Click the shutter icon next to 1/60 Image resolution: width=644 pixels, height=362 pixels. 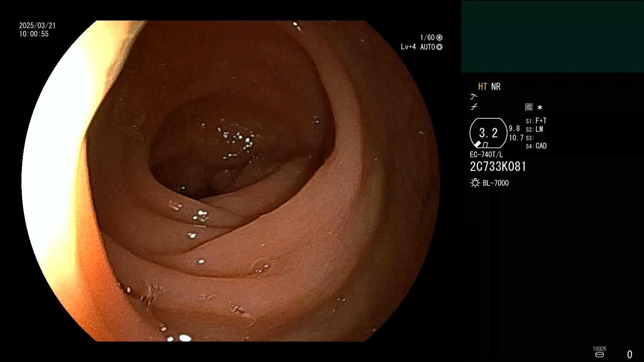(439, 38)
